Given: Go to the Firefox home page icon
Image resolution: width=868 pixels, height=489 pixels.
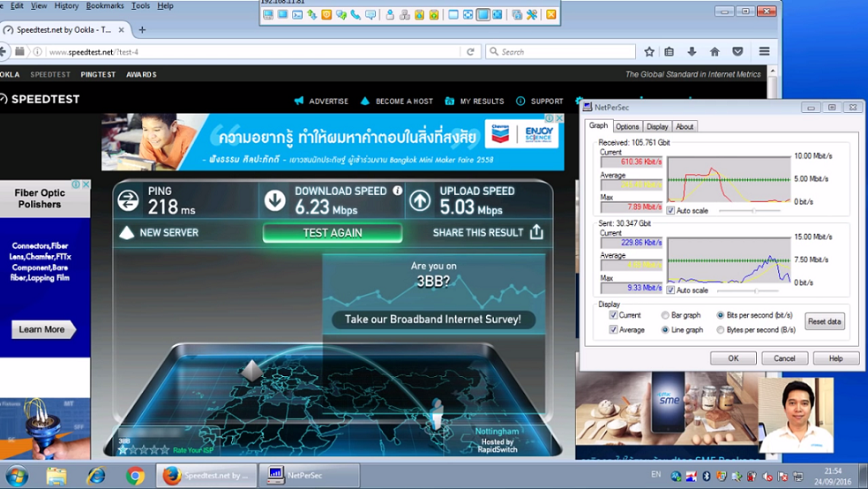Looking at the screenshot, I should [x=715, y=52].
